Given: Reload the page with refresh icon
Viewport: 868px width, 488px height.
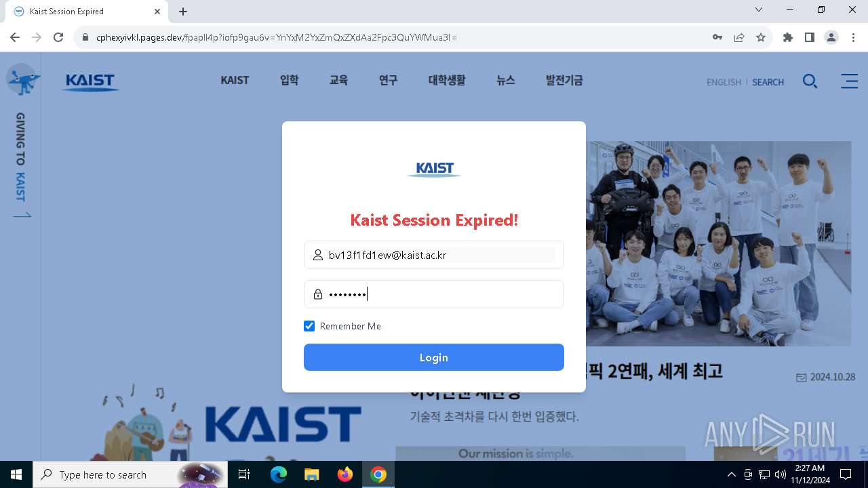Looking at the screenshot, I should (x=58, y=37).
